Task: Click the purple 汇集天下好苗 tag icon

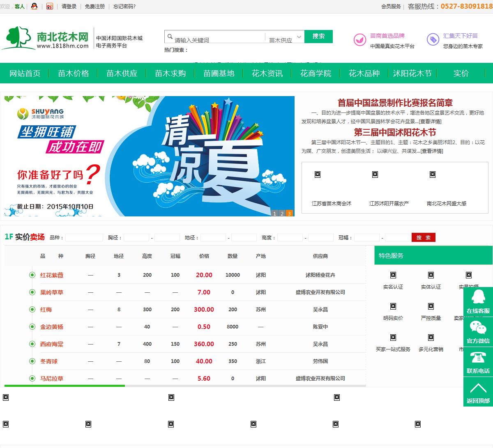Action: (x=433, y=39)
